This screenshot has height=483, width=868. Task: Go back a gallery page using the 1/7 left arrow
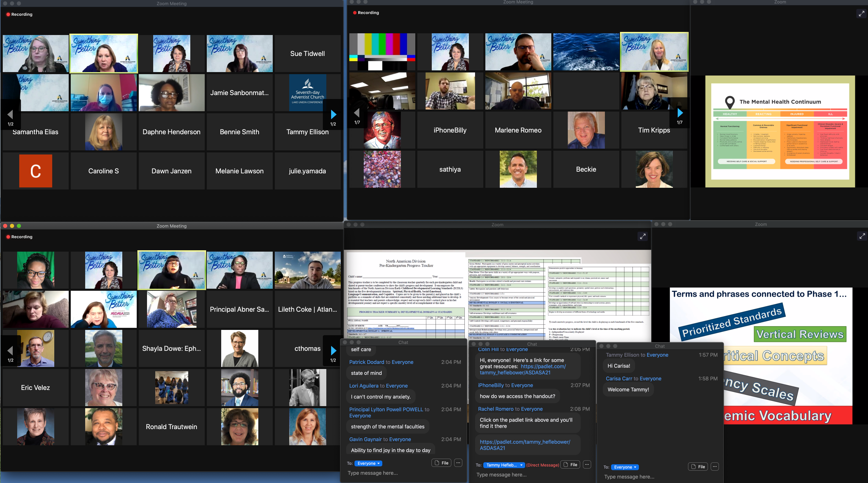[357, 113]
